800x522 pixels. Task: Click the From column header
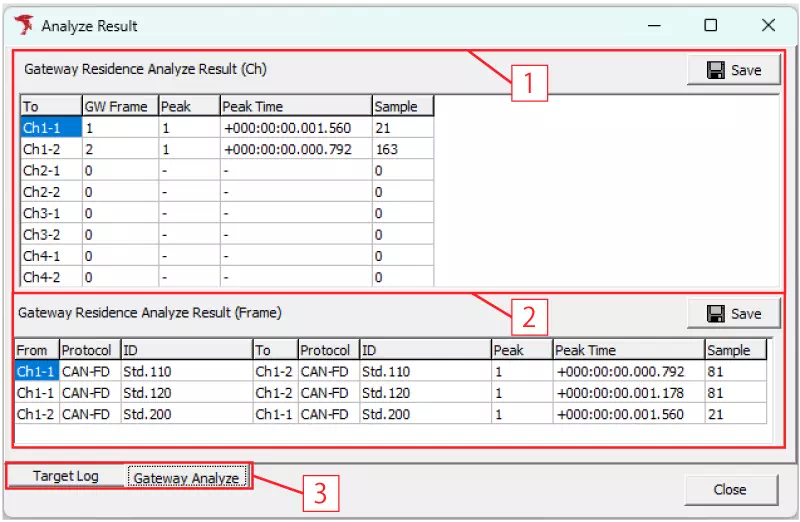(x=36, y=350)
